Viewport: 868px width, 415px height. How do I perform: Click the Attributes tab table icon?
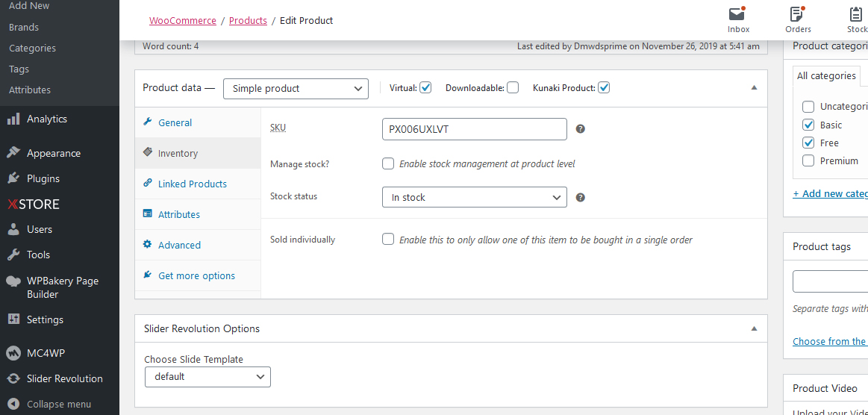pos(147,213)
